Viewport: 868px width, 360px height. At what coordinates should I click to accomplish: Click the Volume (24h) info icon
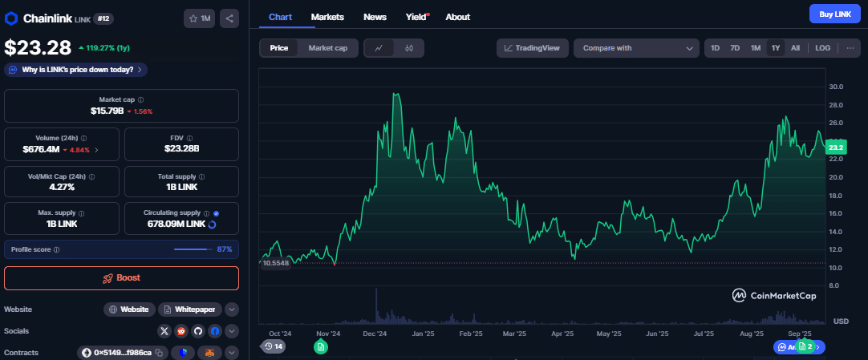click(83, 138)
